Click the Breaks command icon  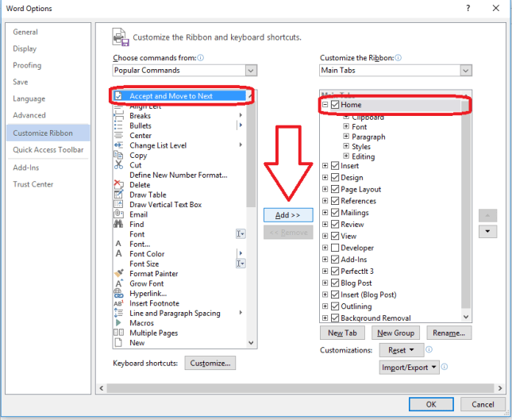(x=118, y=116)
